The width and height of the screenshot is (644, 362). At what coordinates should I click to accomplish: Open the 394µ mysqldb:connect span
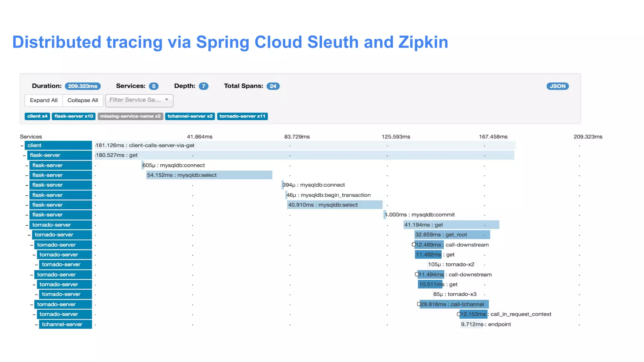click(314, 185)
